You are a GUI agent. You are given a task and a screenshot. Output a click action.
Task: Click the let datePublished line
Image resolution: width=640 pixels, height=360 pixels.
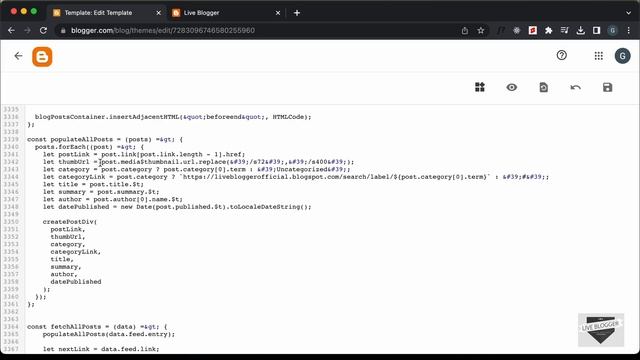tap(177, 207)
